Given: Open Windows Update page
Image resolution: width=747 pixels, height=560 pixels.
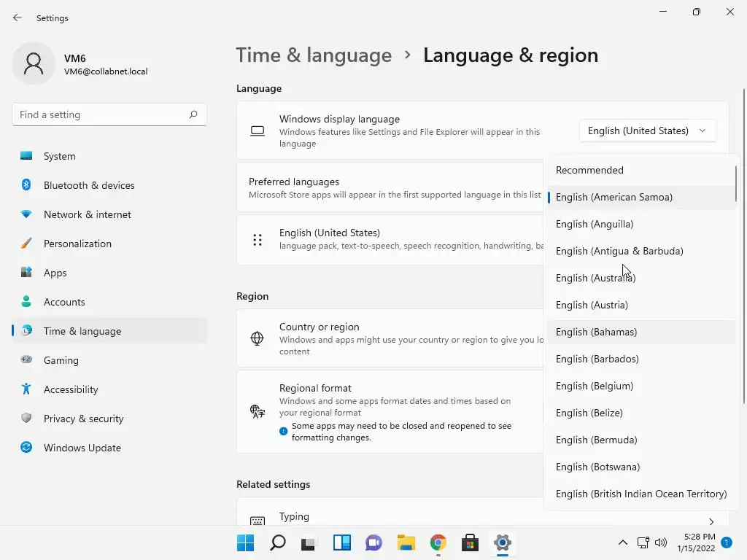Looking at the screenshot, I should tap(109, 448).
